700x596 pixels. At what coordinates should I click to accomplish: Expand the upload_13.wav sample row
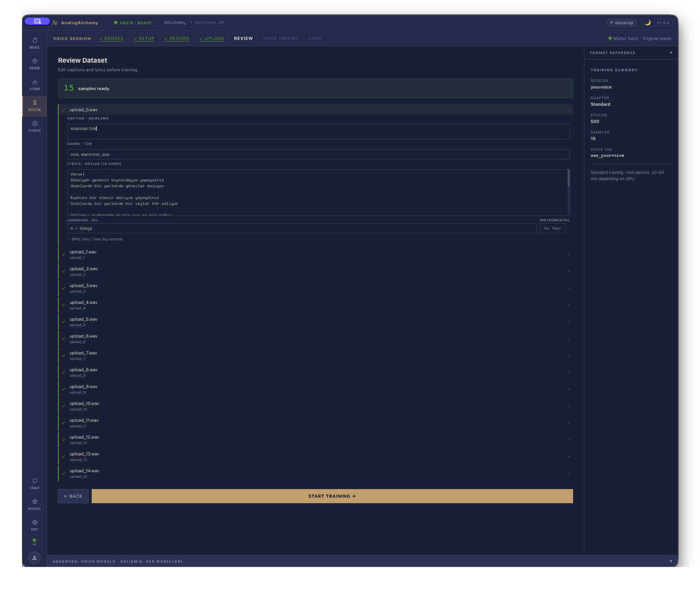tap(315, 457)
